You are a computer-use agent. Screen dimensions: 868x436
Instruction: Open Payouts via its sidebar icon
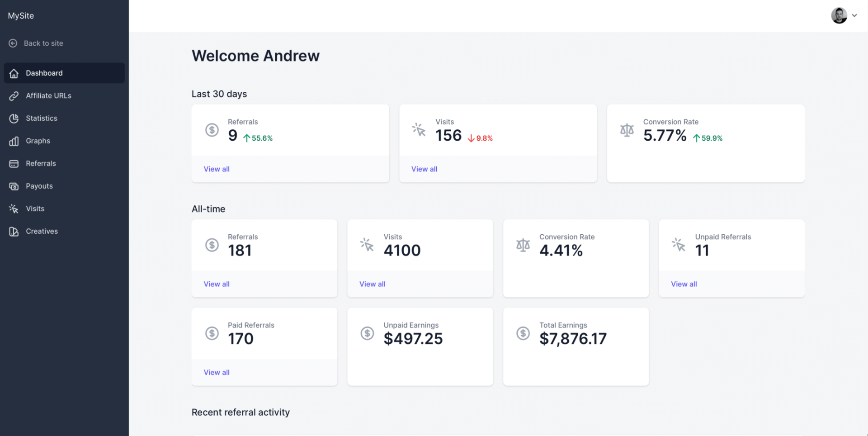tap(14, 186)
